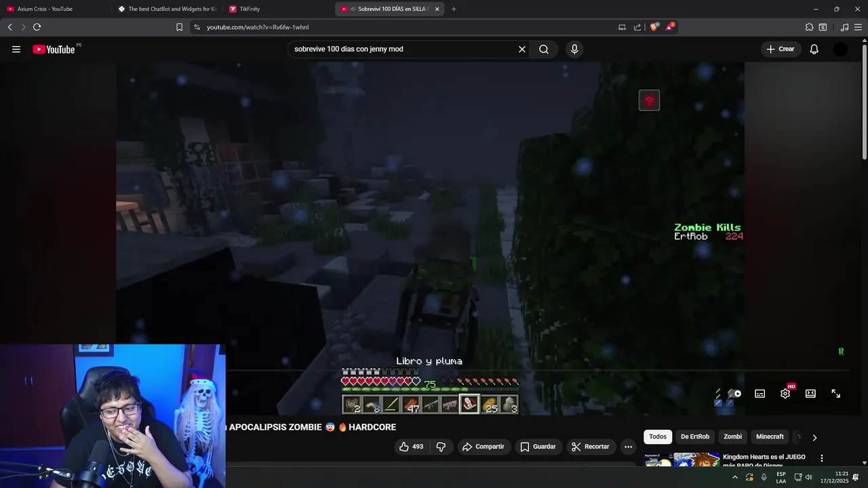Open YouTube notifications bell
Image resolution: width=868 pixels, height=488 pixels.
point(814,49)
